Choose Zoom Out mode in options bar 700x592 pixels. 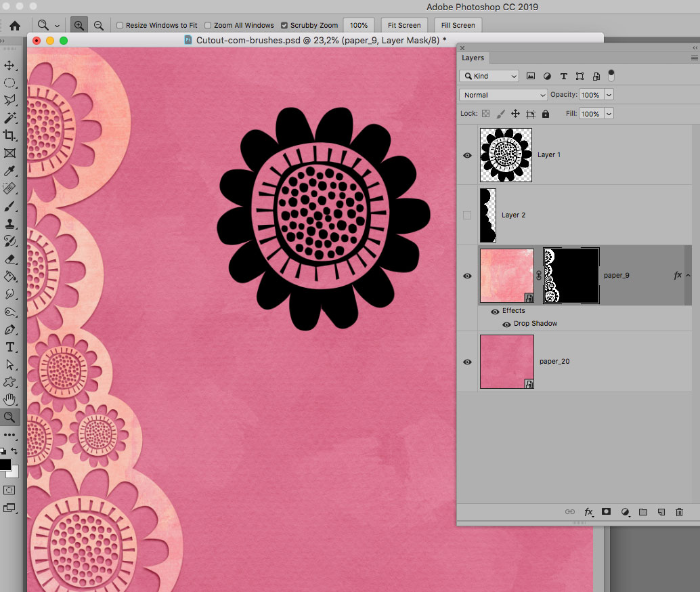pyautogui.click(x=99, y=26)
